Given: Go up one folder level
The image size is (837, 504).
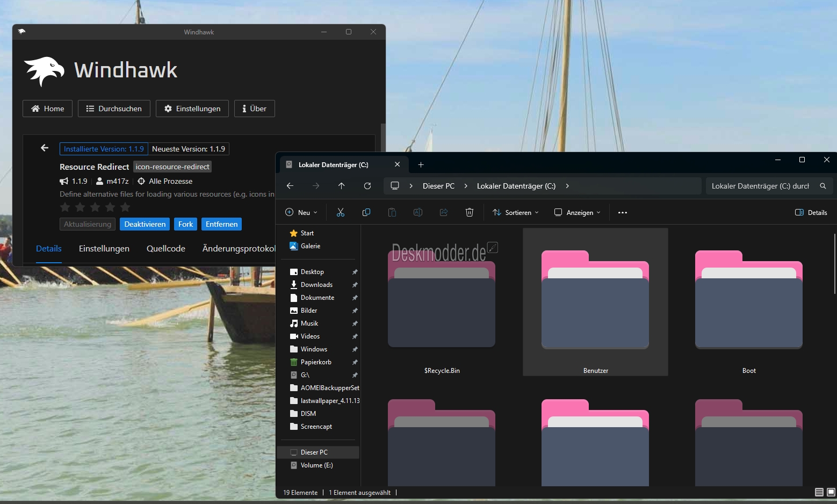Looking at the screenshot, I should coord(342,186).
